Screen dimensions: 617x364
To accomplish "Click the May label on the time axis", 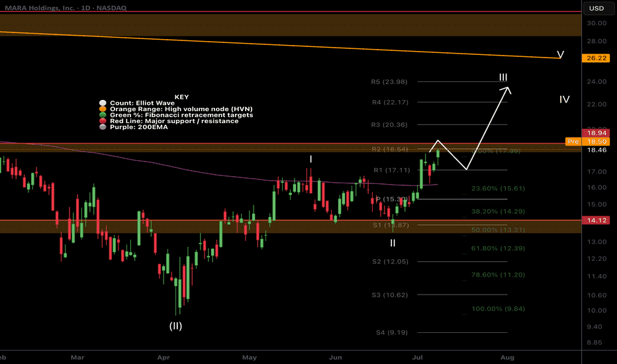I will click(250, 357).
